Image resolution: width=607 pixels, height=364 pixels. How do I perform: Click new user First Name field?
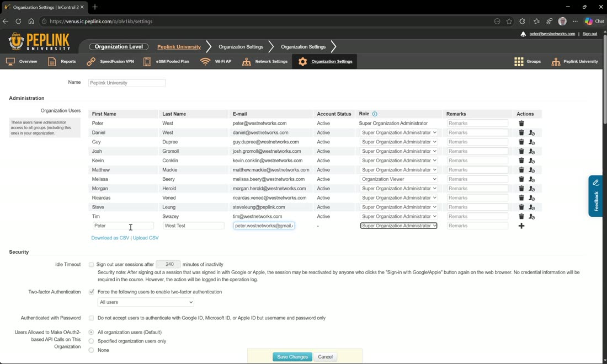pos(123,226)
